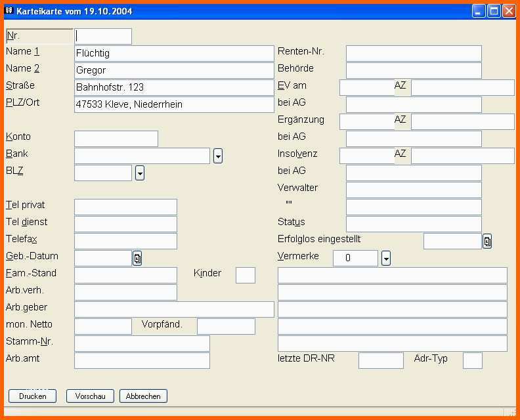The width and height of the screenshot is (520, 420).
Task: Click into the BLZ text field
Action: point(103,173)
